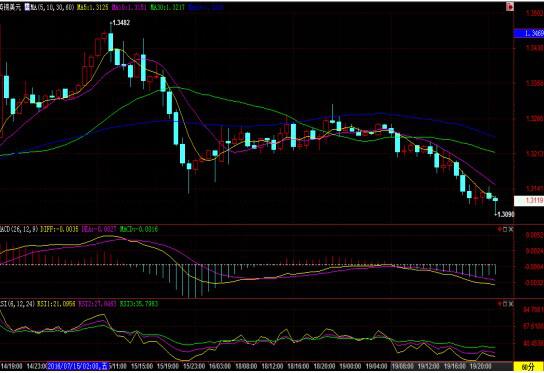Click the MA indicator settings icon
The width and height of the screenshot is (544, 373).
pyautogui.click(x=27, y=7)
